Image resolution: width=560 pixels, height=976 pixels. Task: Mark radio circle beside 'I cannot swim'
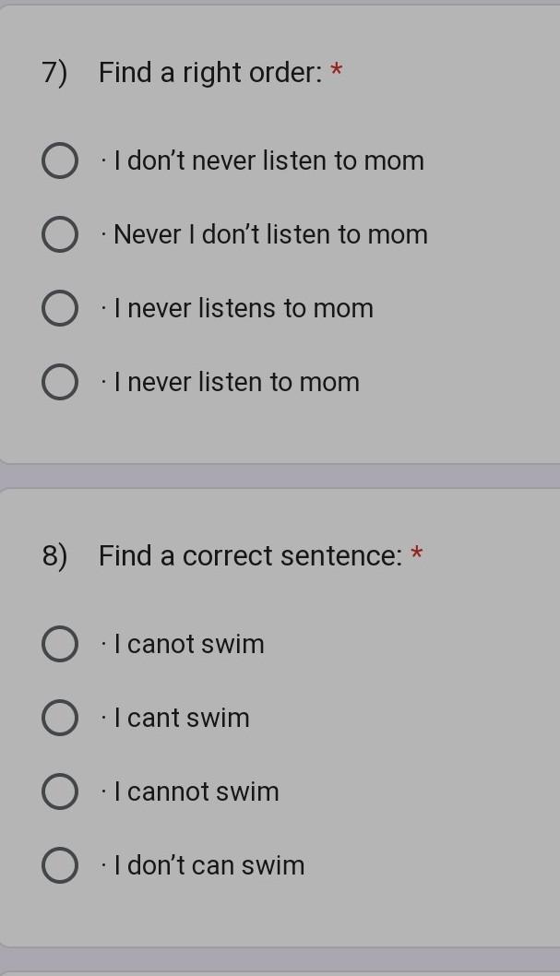(60, 792)
